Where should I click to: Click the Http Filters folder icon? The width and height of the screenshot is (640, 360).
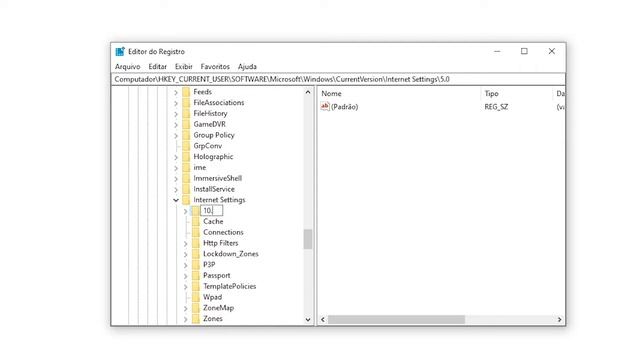[x=196, y=243]
